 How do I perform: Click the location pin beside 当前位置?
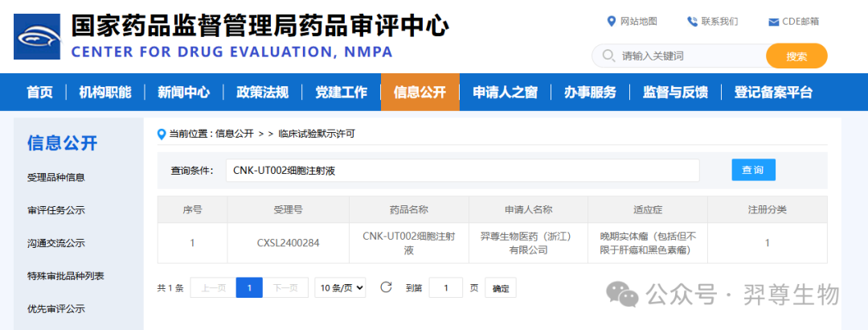pos(162,134)
